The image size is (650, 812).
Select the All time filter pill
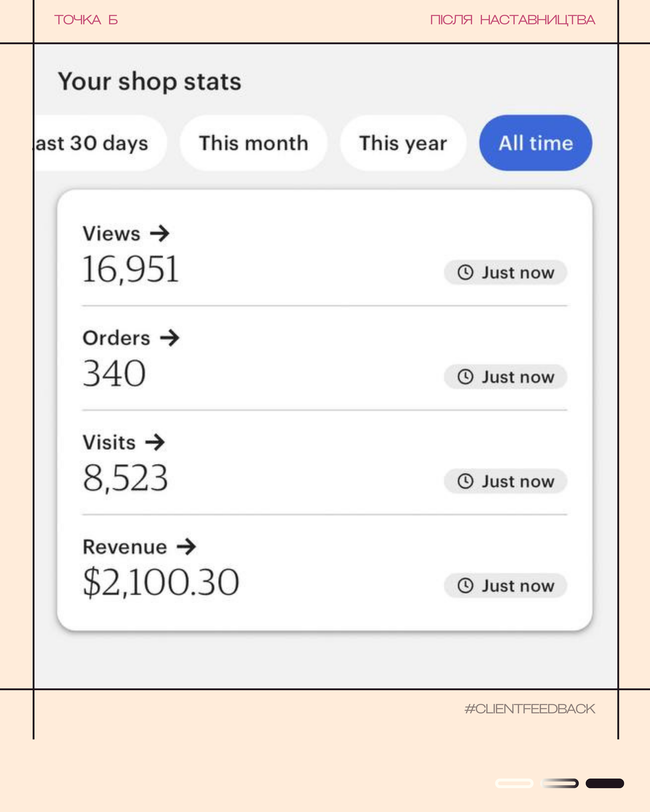click(535, 143)
